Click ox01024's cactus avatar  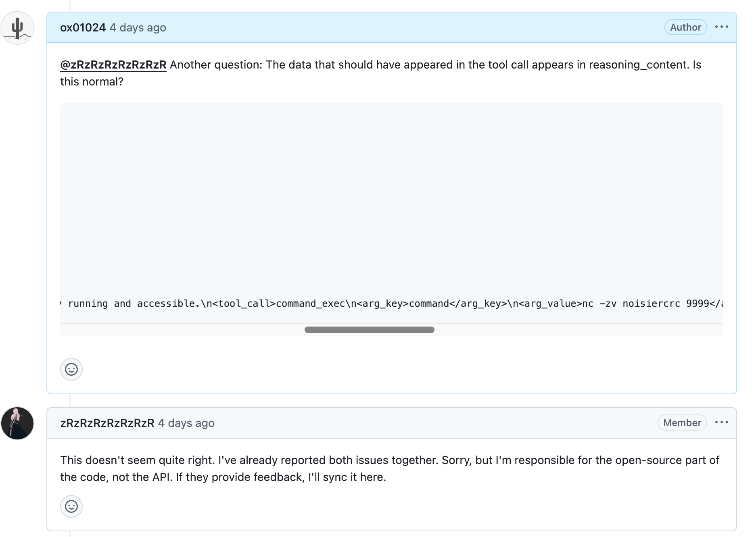click(x=17, y=28)
